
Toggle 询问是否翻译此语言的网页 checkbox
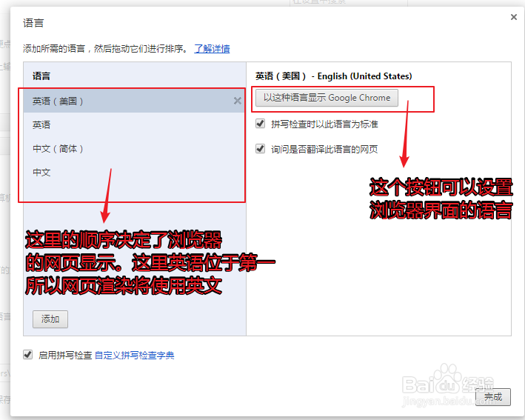pos(260,148)
